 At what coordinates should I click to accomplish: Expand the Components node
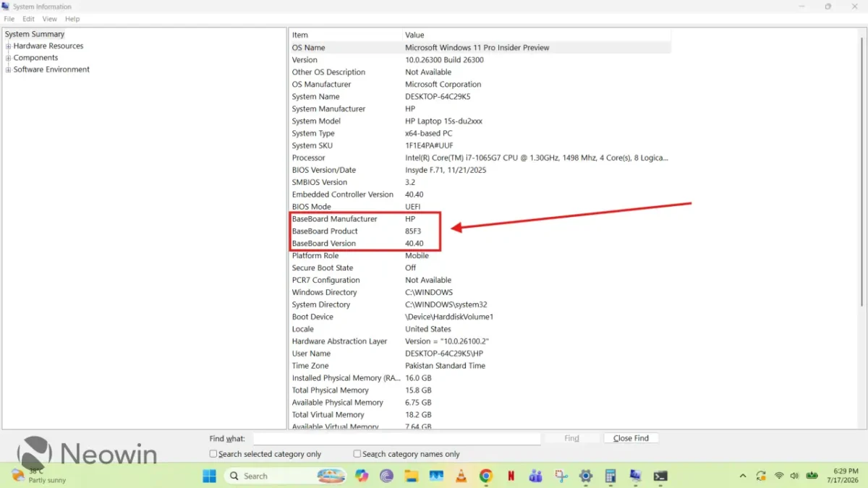click(x=9, y=58)
